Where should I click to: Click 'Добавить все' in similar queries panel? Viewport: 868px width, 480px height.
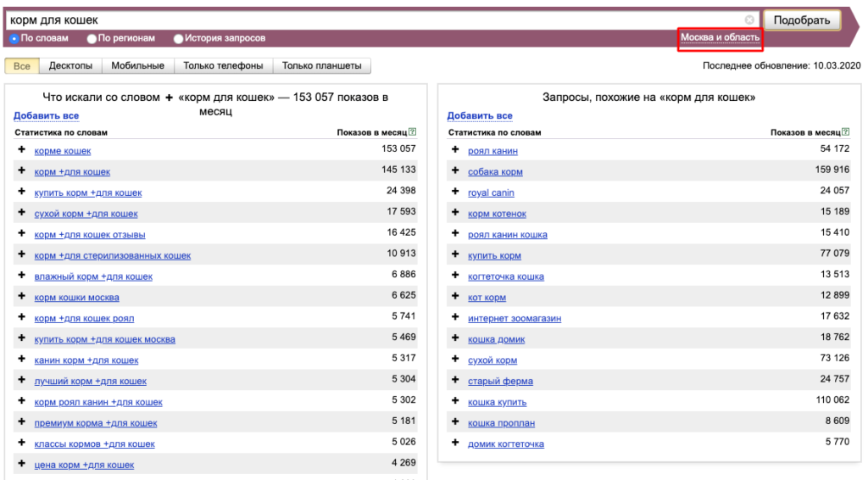tap(480, 115)
